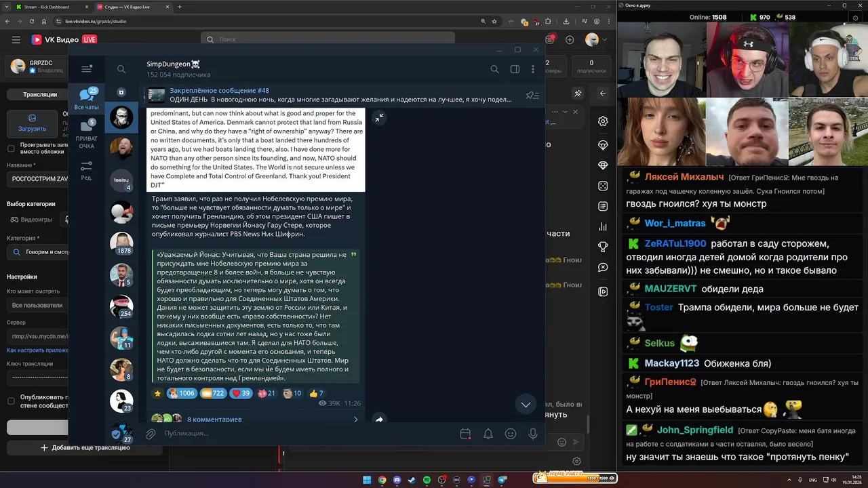
Task: Click 'Добавить еще трансляцию' button
Action: point(85,447)
